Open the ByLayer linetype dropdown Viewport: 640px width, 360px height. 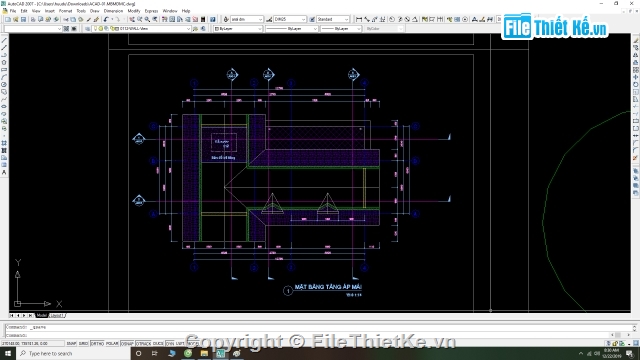(x=292, y=29)
